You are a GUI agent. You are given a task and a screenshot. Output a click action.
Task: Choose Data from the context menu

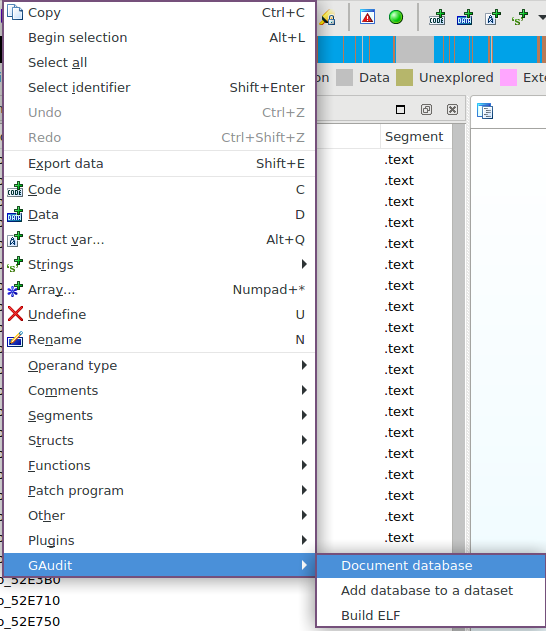[x=159, y=215]
